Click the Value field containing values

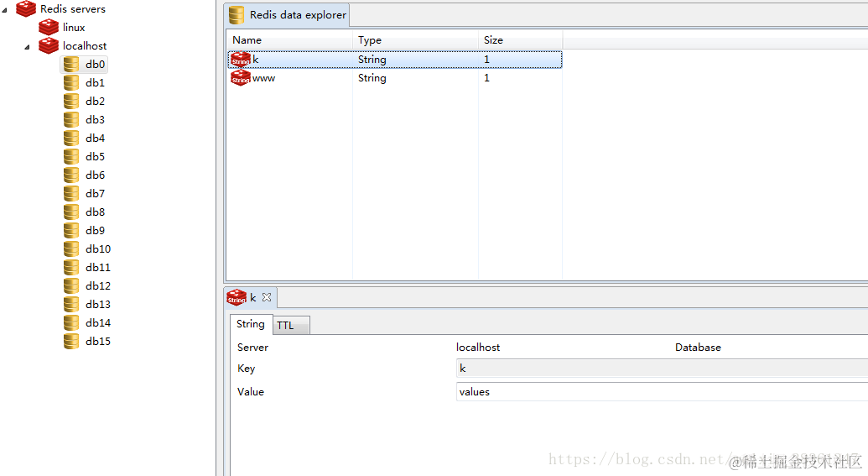662,392
